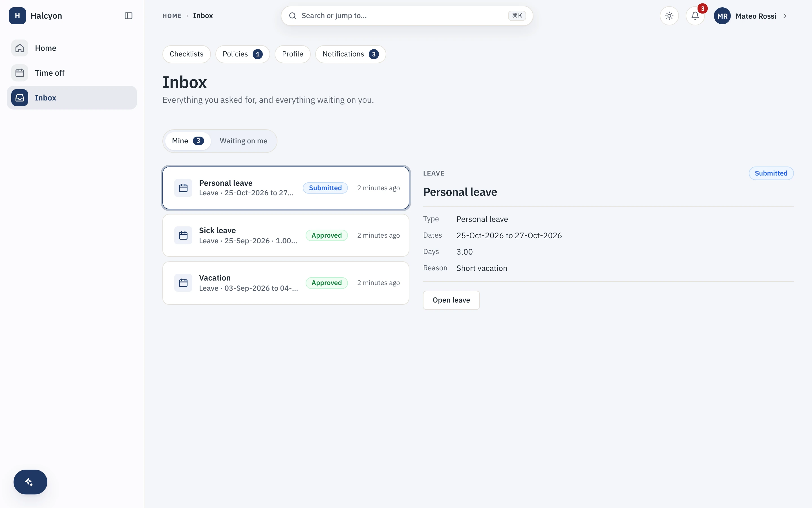This screenshot has width=812, height=508.
Task: Click Submitted badge on Personal leave row
Action: (x=325, y=188)
